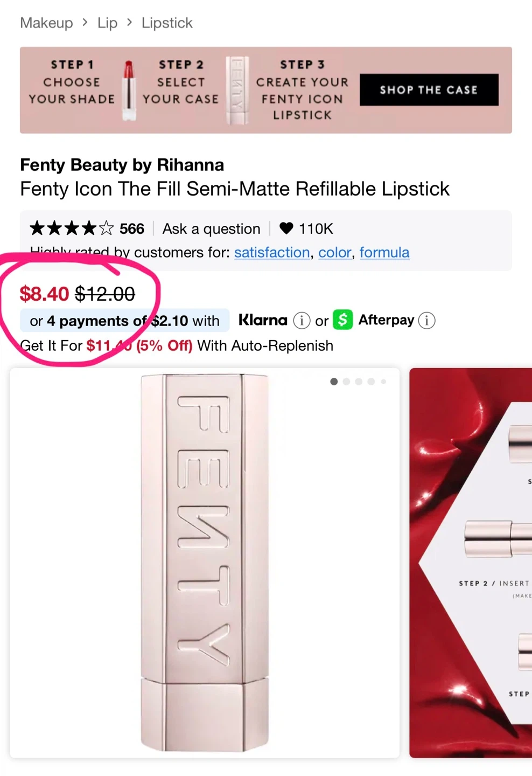Image resolution: width=532 pixels, height=776 pixels.
Task: Open the Klarna info icon
Action: click(x=302, y=321)
